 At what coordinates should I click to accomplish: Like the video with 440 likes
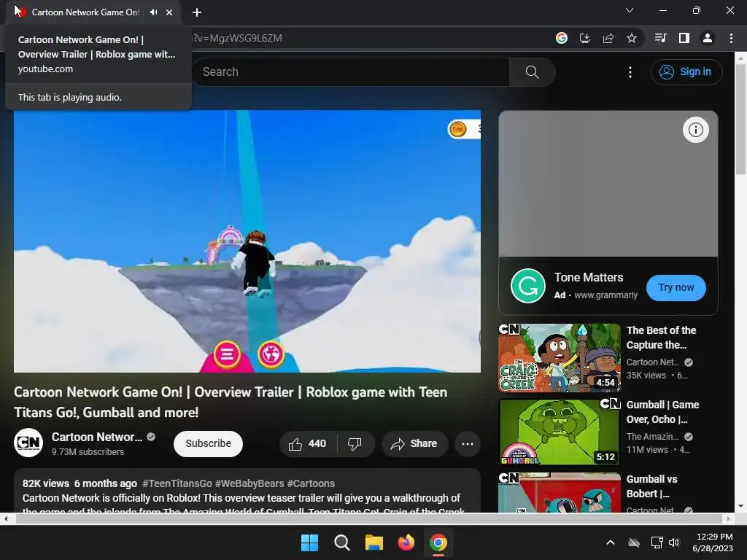point(308,444)
